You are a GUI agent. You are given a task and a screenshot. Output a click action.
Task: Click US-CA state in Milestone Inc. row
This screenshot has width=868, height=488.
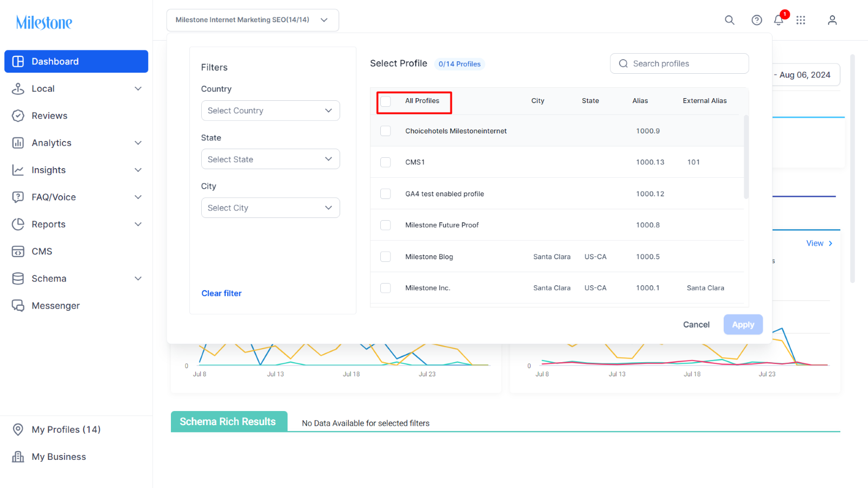click(x=595, y=288)
